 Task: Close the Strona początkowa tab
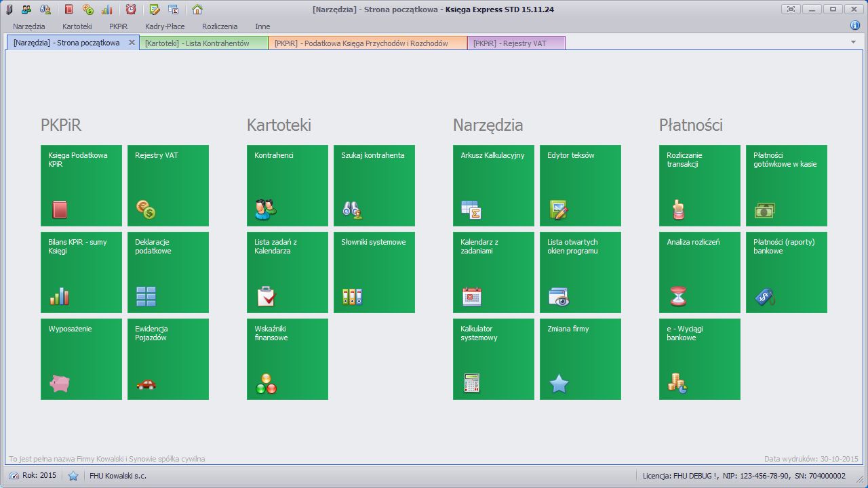tap(132, 42)
